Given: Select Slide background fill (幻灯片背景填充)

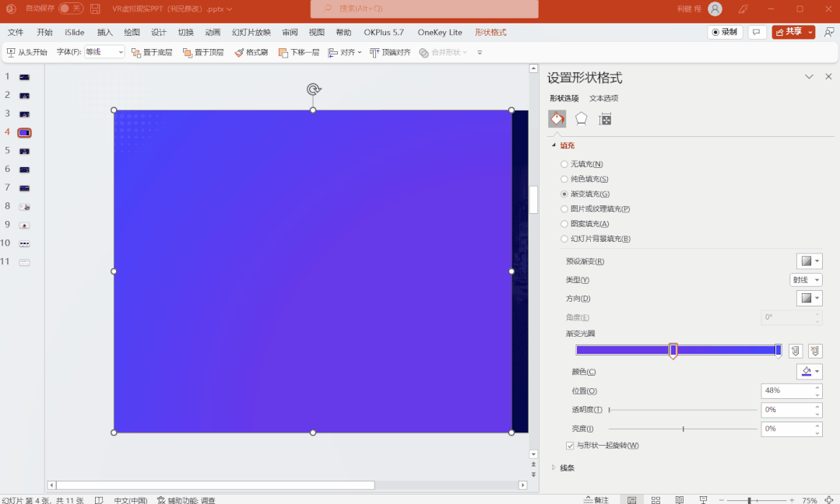Looking at the screenshot, I should coord(564,239).
